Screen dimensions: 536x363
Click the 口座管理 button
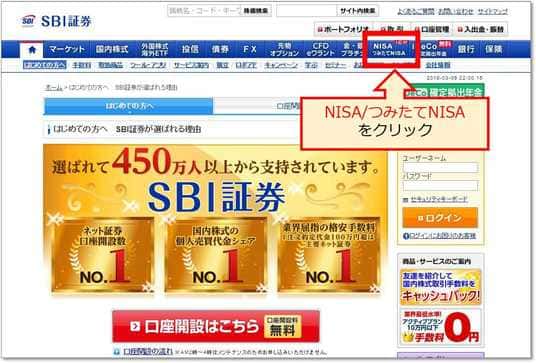pos(432,29)
